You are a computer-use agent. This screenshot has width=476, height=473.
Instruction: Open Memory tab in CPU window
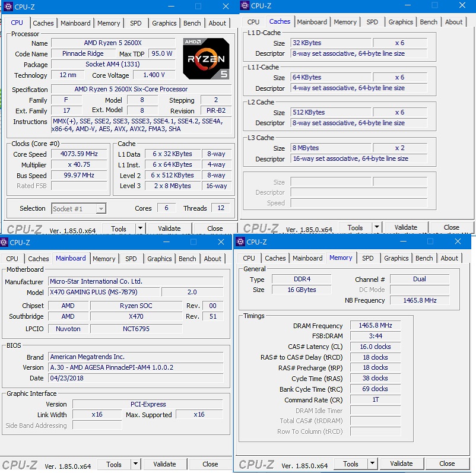click(109, 23)
